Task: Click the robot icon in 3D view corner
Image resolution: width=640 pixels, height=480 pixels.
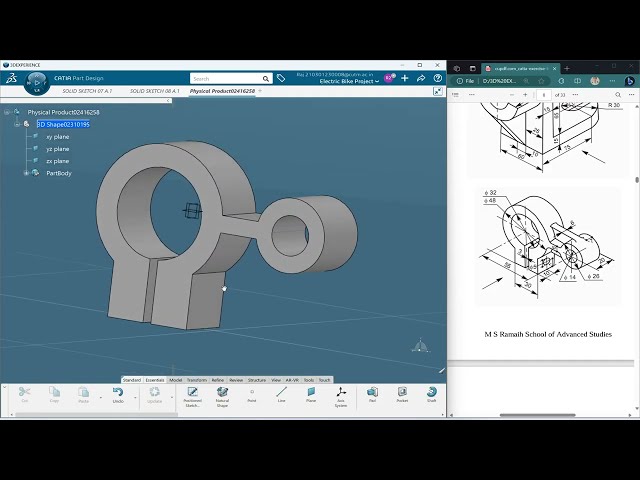Action: pyautogui.click(x=420, y=346)
